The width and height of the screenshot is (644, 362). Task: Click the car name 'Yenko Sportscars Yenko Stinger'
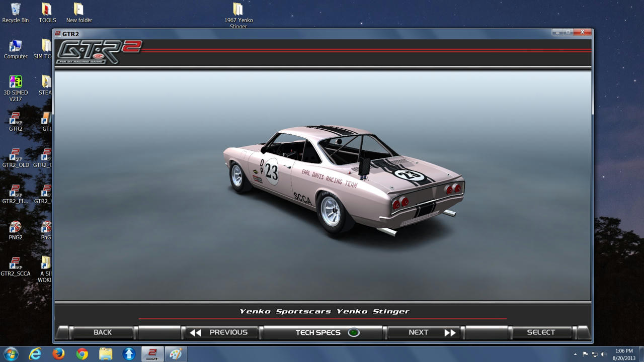pyautogui.click(x=325, y=311)
